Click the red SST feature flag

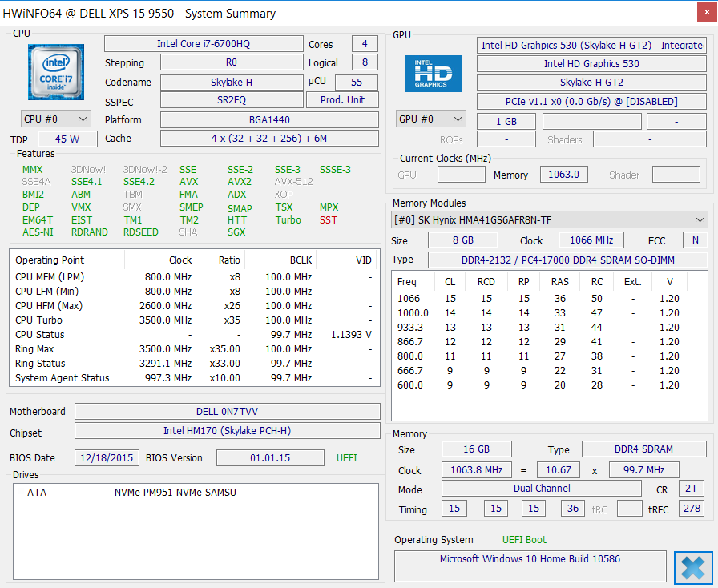329,220
